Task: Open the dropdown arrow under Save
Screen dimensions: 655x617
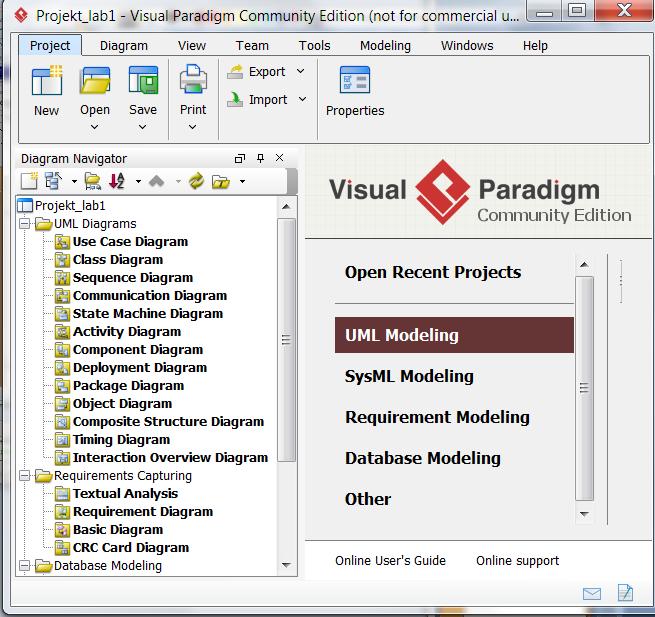Action: [x=143, y=127]
